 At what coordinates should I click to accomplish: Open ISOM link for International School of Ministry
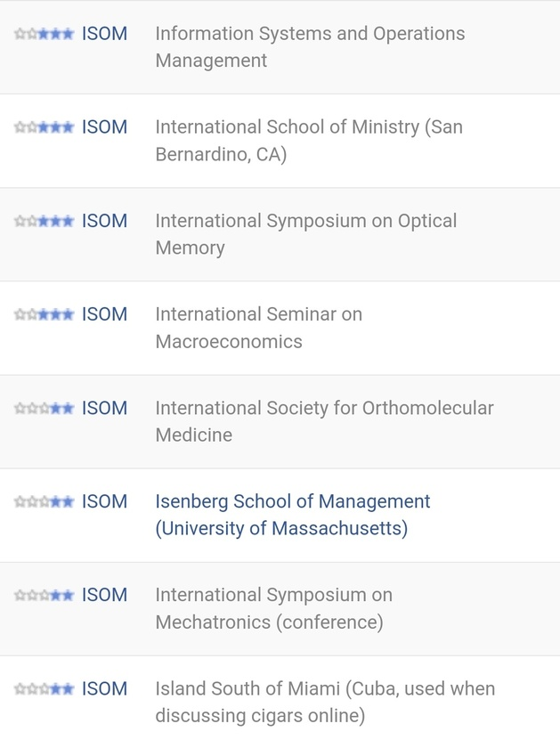coord(104,127)
